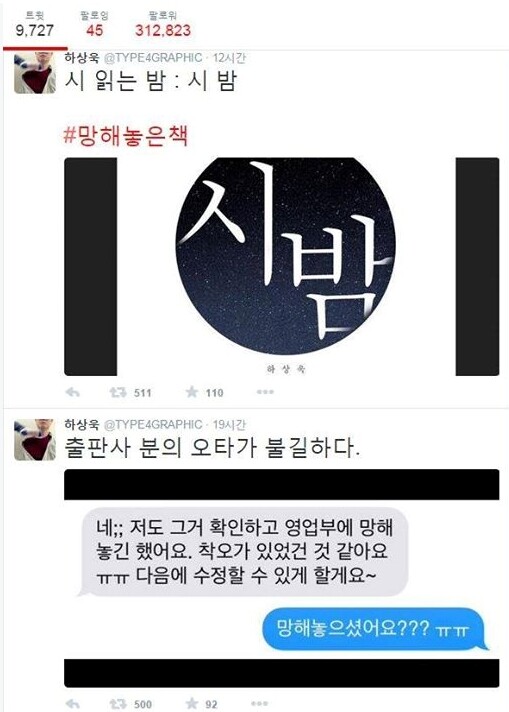
Task: Select the 트윗 9,727 tab
Action: [35, 25]
